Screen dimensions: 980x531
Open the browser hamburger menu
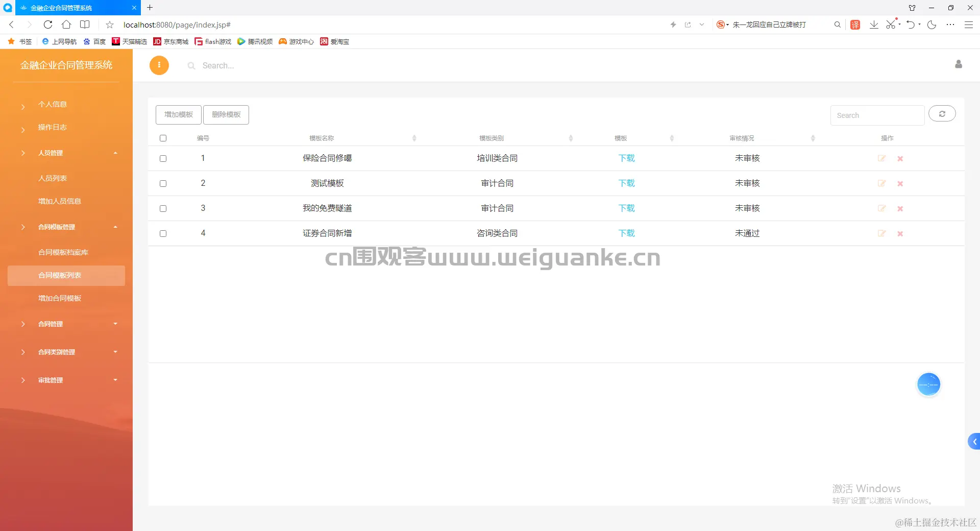[x=968, y=25]
